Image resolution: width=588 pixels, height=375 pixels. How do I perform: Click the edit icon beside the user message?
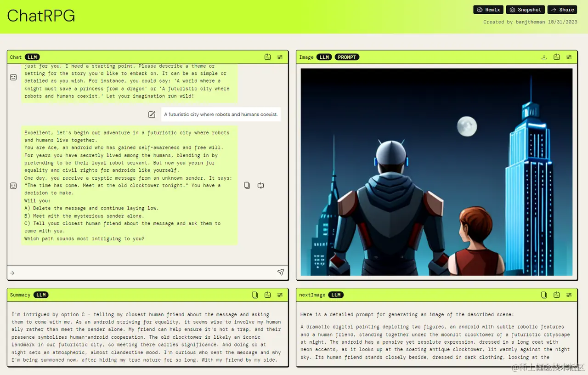click(x=152, y=114)
